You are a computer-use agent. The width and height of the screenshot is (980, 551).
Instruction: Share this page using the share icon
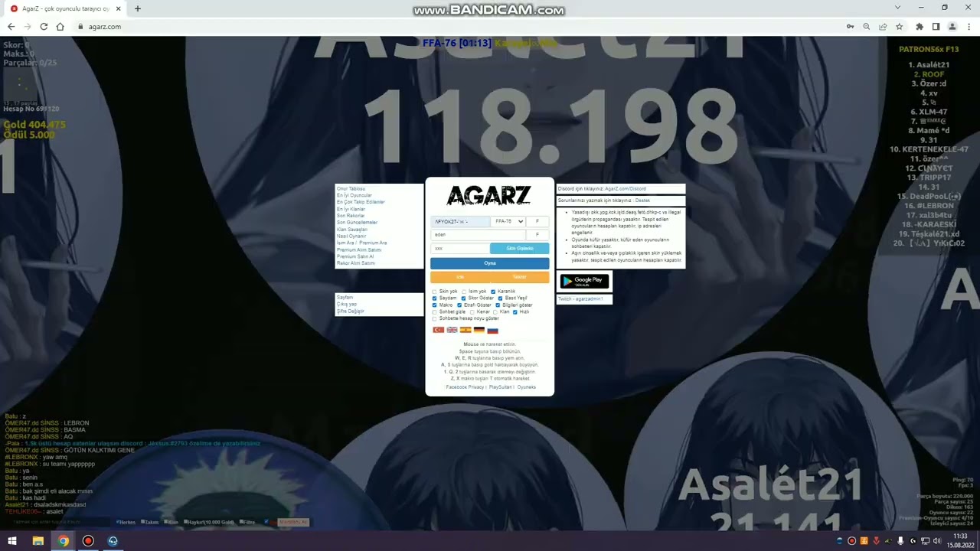[883, 27]
